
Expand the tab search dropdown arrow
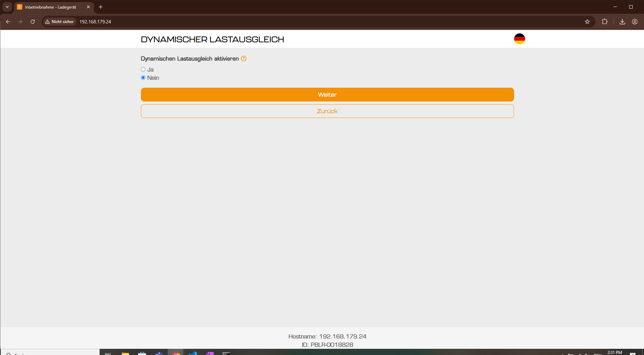pos(7,7)
